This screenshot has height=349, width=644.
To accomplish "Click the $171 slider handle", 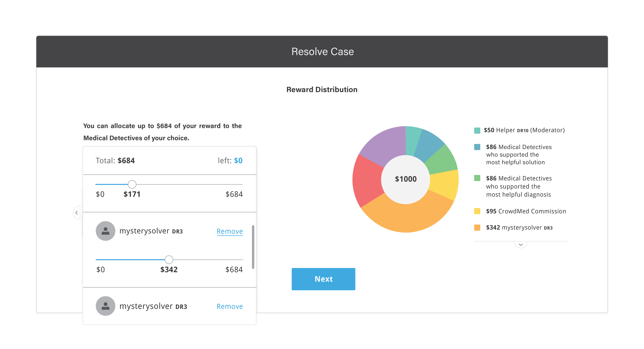I will (132, 184).
